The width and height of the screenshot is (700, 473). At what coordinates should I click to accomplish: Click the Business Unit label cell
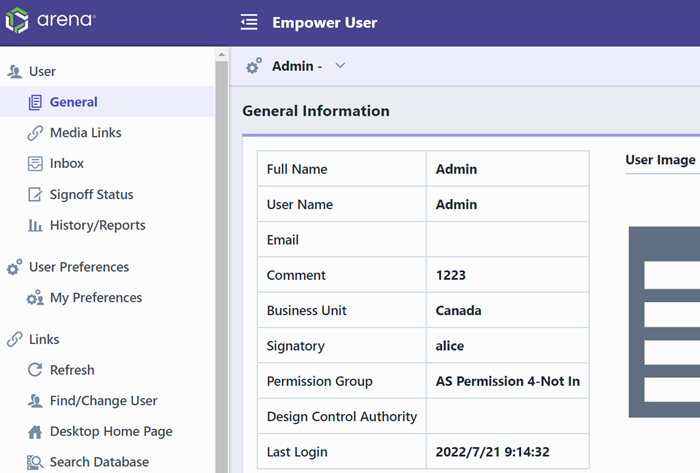[342, 310]
